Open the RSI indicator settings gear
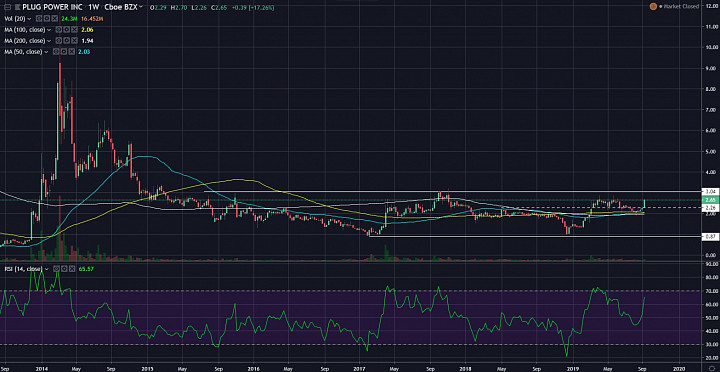 click(64, 269)
